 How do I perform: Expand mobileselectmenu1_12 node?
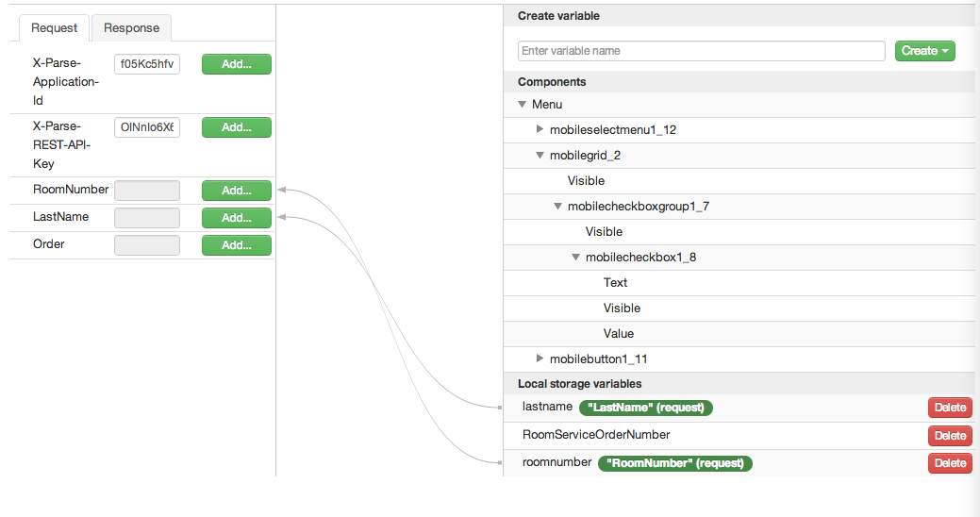coord(540,129)
